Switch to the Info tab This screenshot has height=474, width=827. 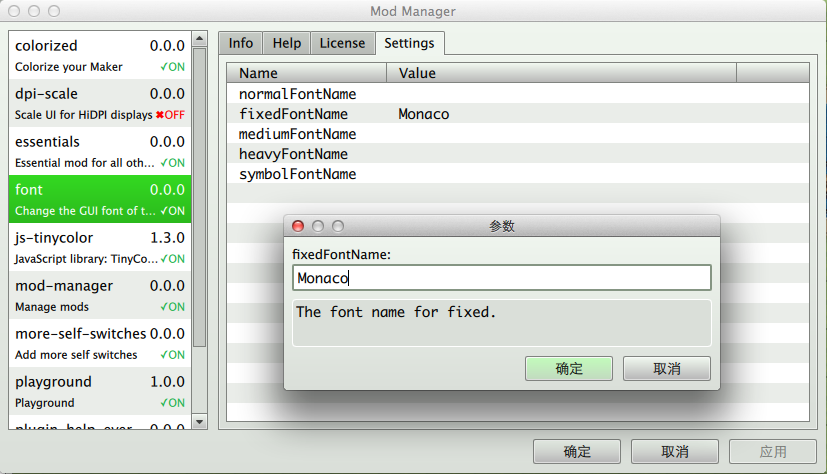click(241, 43)
